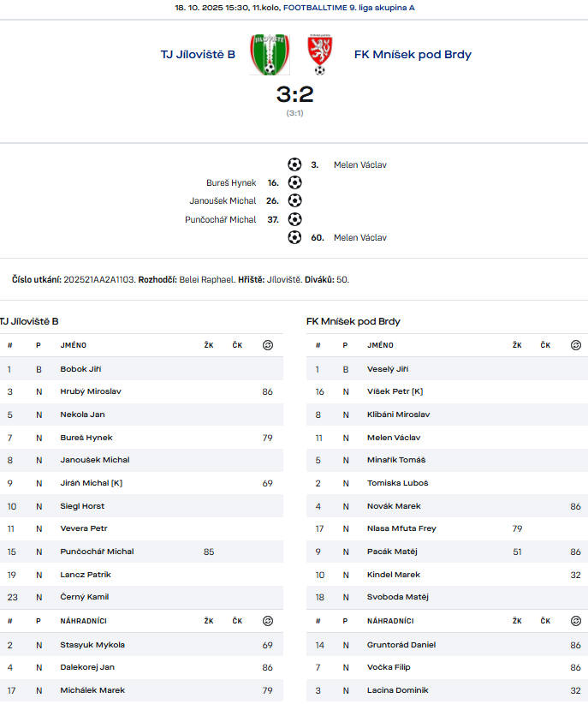Select substitute Gruntorád Daniel
The width and height of the screenshot is (588, 704).
coord(401,645)
